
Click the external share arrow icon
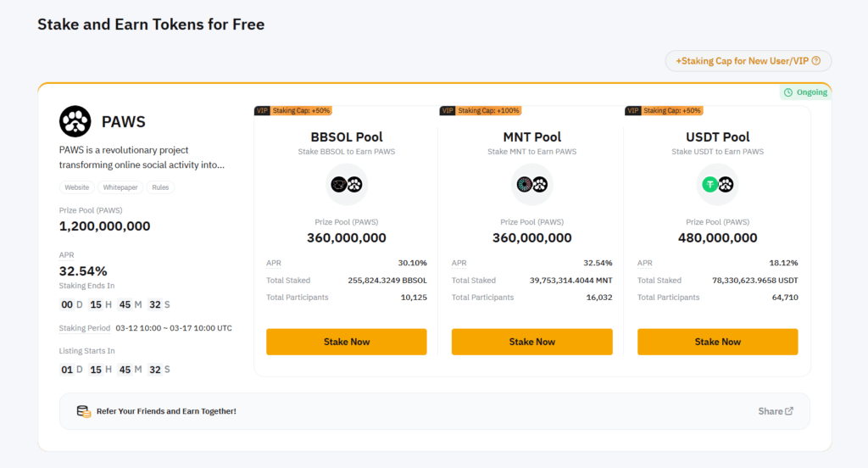(x=789, y=411)
